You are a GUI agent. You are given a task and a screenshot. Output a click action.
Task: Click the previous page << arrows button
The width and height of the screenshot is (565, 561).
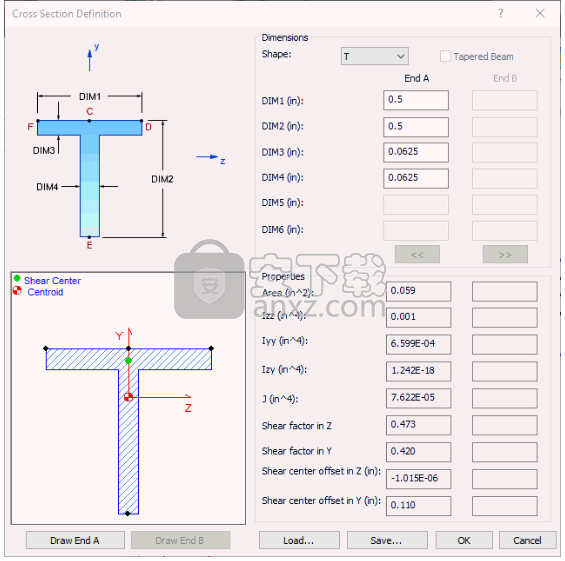(x=417, y=254)
